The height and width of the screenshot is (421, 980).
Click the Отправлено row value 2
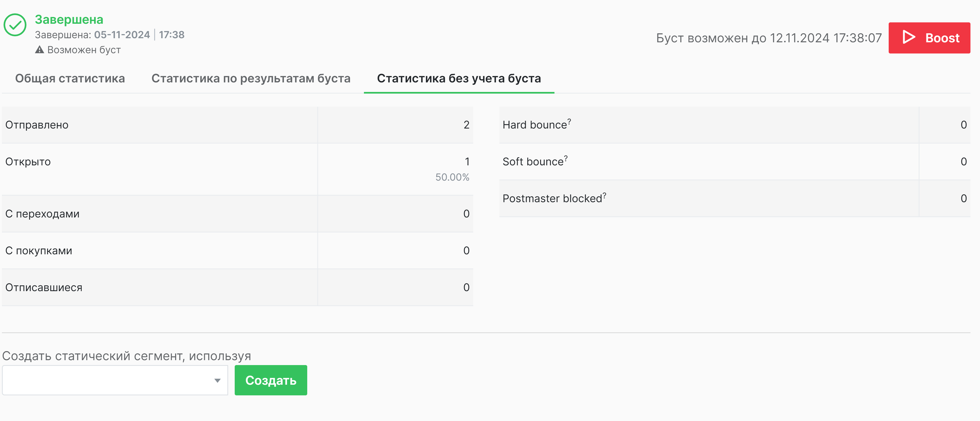pyautogui.click(x=466, y=125)
